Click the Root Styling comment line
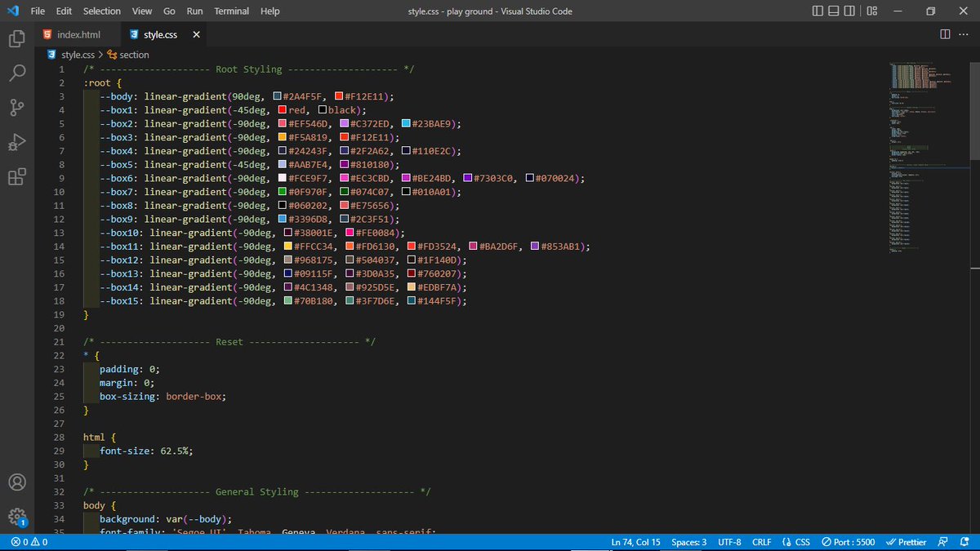This screenshot has width=980, height=551. (248, 69)
